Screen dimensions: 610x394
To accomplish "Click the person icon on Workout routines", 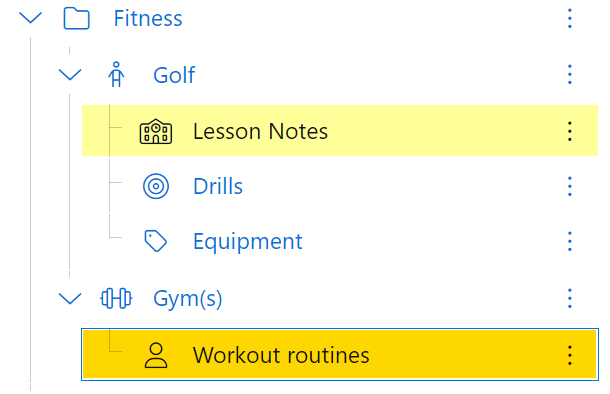I will (156, 355).
